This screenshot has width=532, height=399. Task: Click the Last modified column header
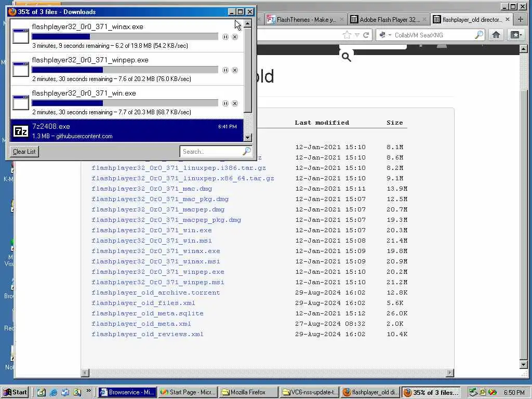[x=322, y=123]
